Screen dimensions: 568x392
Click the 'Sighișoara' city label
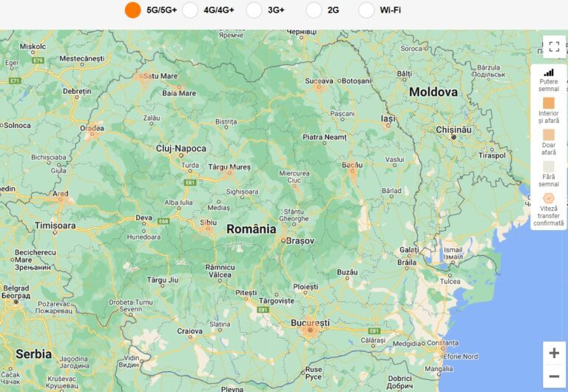(243, 192)
